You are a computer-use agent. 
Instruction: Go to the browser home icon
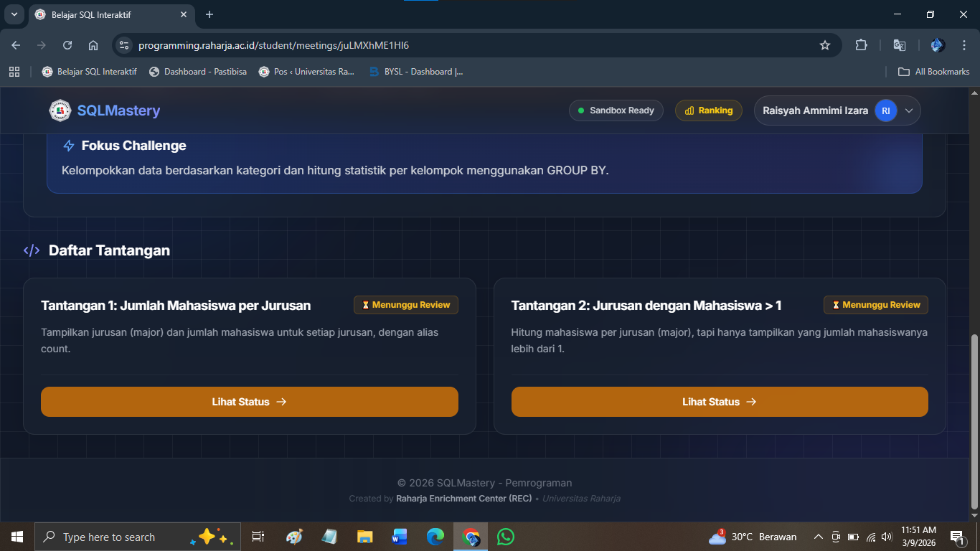pyautogui.click(x=93, y=45)
